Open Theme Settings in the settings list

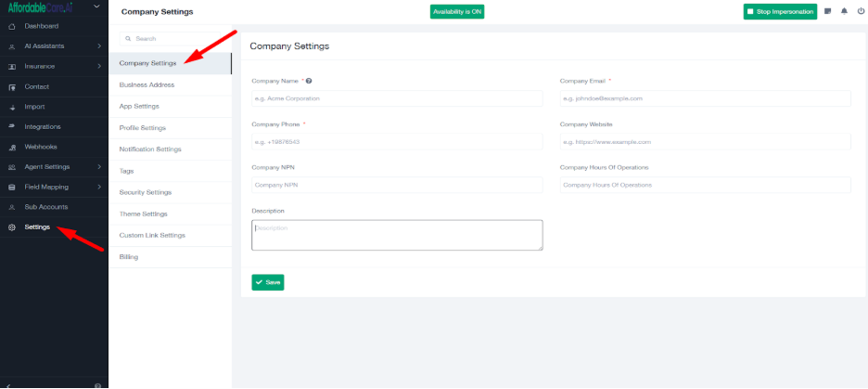tap(144, 214)
